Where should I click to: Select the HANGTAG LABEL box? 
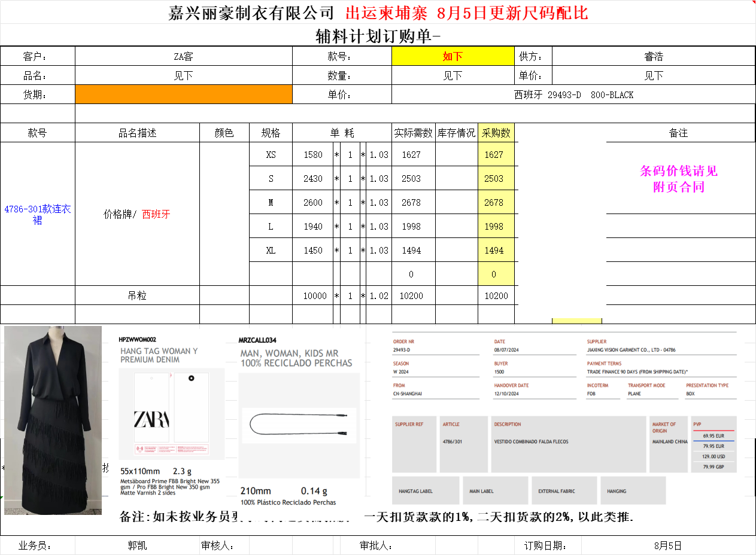pos(426,490)
